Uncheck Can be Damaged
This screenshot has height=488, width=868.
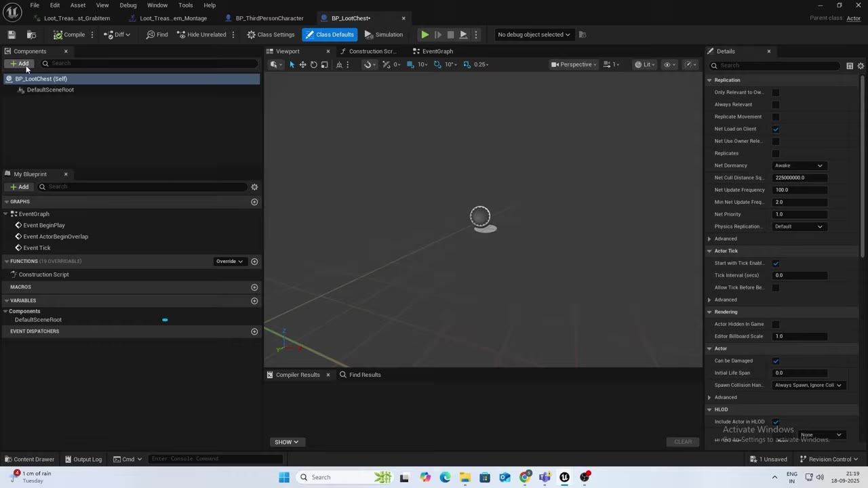coord(776,361)
